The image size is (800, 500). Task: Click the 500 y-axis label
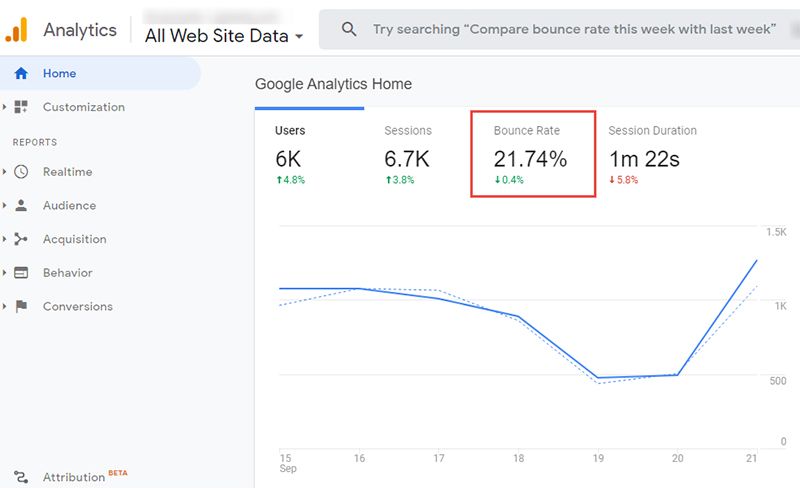click(x=778, y=381)
